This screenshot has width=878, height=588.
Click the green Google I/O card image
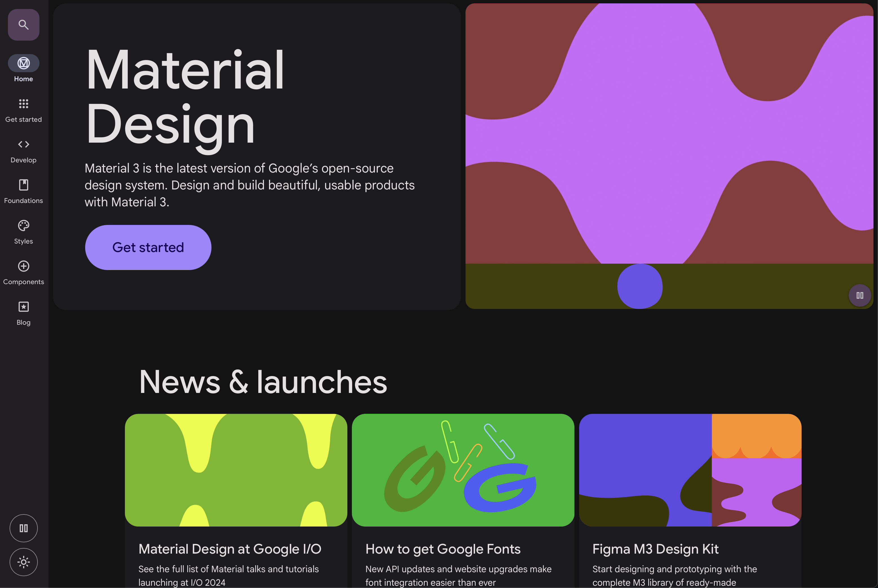(236, 470)
